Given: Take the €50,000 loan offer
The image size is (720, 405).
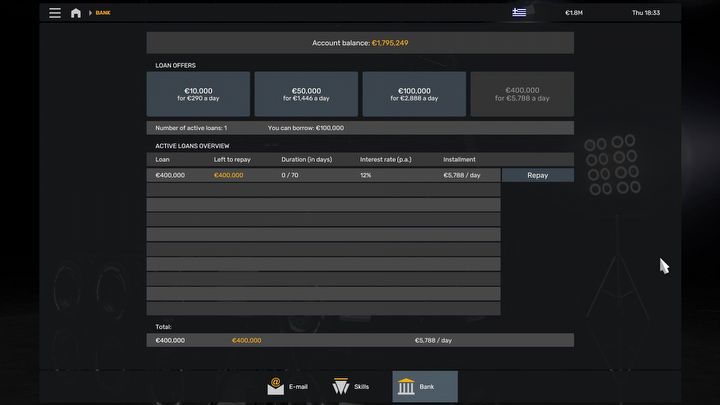Looking at the screenshot, I should [x=306, y=94].
